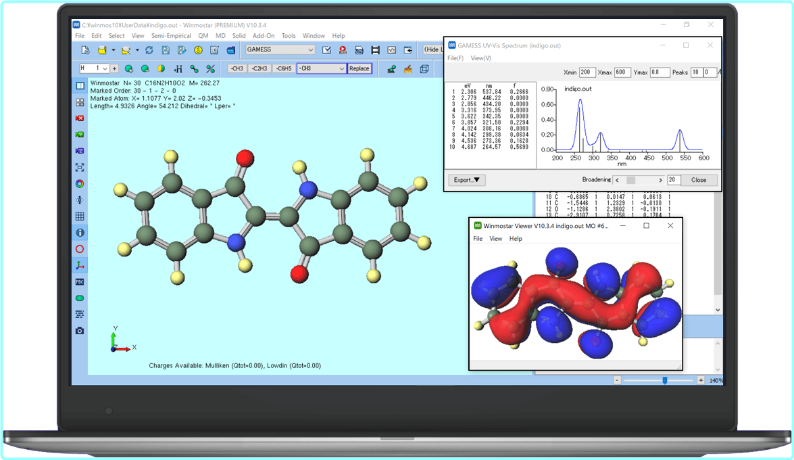Click the Replace button
This screenshot has height=460, width=794.
click(x=358, y=68)
